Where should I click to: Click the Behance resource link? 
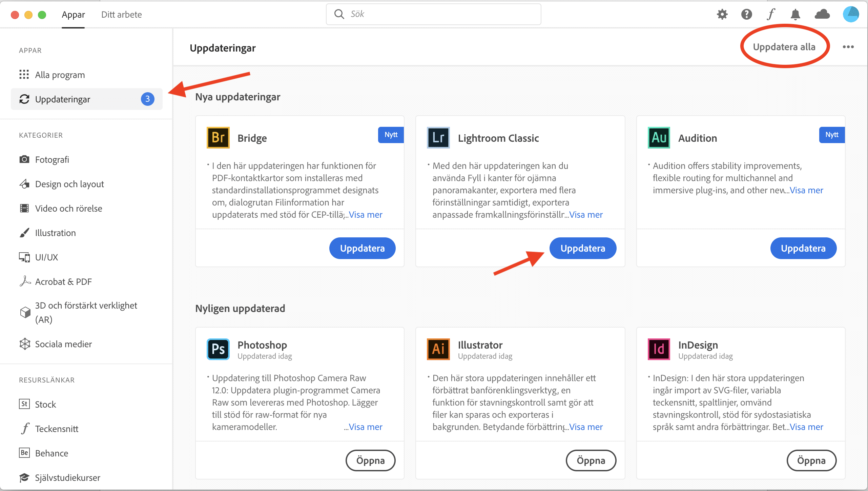(x=87, y=453)
